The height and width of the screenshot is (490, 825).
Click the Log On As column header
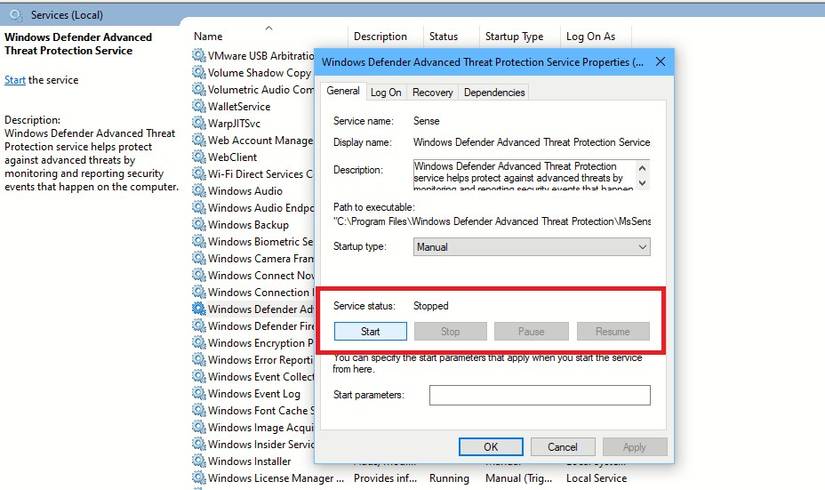(590, 36)
